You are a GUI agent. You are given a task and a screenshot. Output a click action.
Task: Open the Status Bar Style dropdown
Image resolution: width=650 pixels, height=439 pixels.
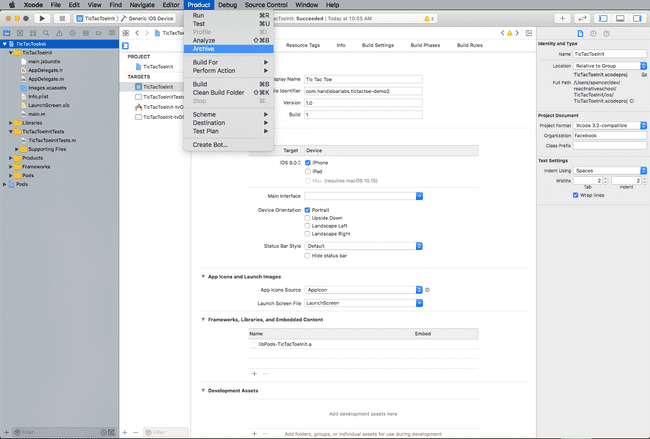coord(364,246)
